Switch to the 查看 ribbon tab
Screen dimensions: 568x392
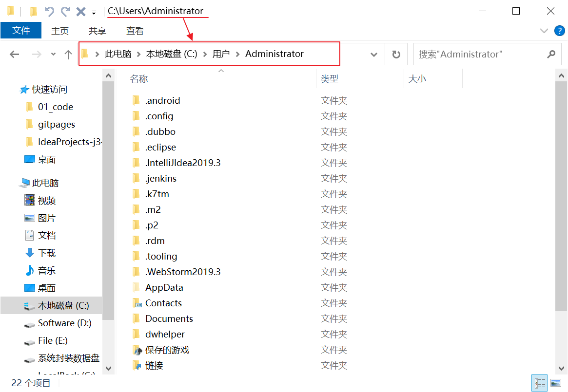click(135, 31)
